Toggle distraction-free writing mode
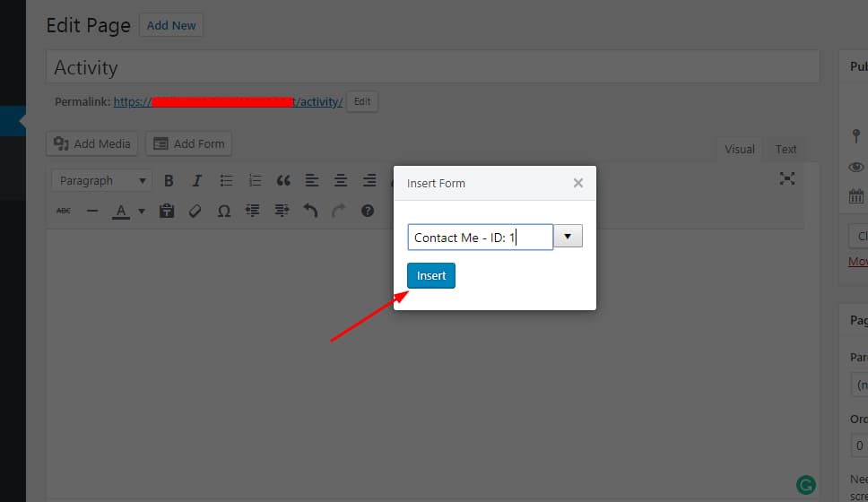868x502 pixels. 786,178
